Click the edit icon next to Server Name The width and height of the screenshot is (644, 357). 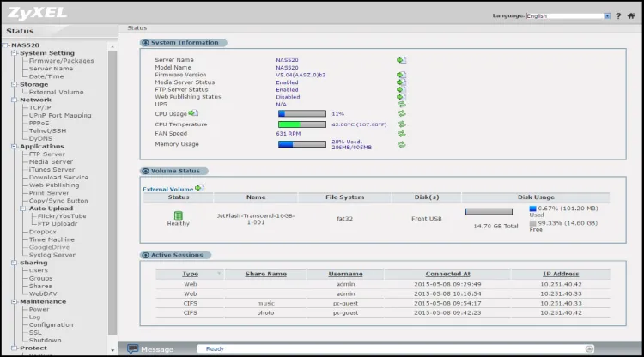click(401, 60)
